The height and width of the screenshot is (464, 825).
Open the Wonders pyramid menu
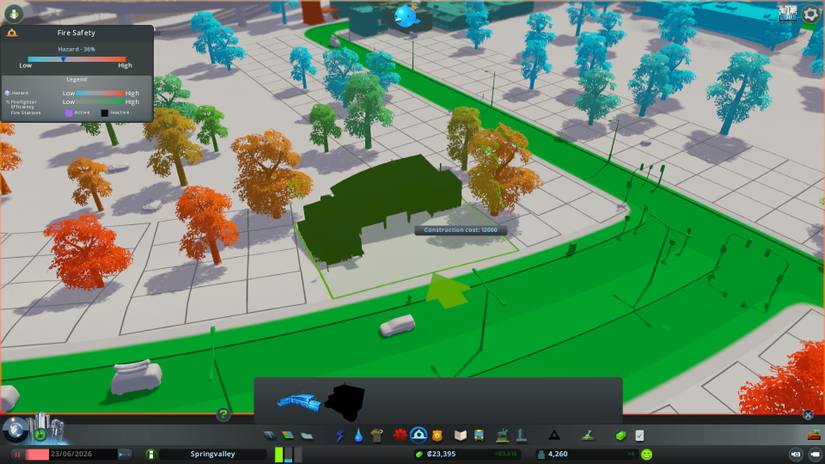pos(554,435)
